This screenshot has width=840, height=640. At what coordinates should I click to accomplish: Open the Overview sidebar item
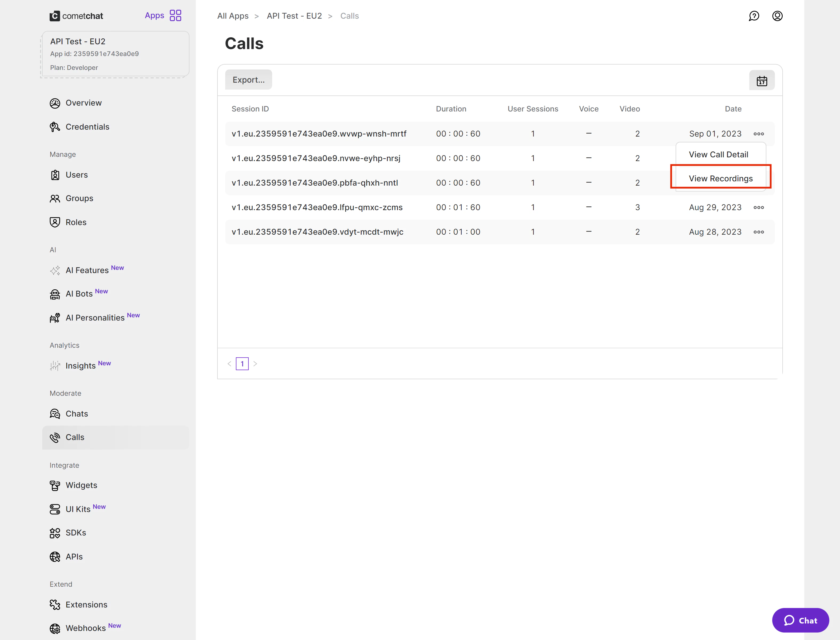click(84, 103)
